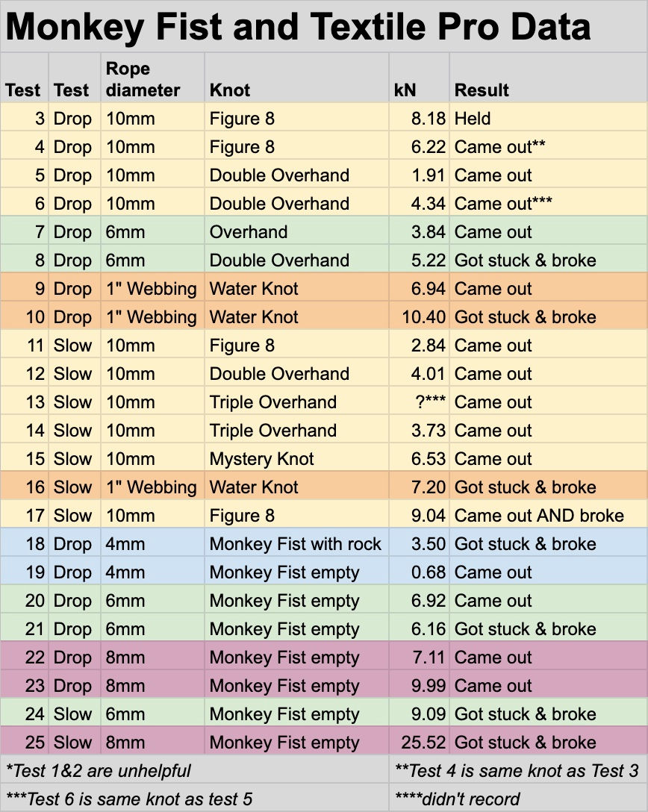Select the 'Result' header cell
Viewport: 648px width, 812px height.
pos(548,78)
